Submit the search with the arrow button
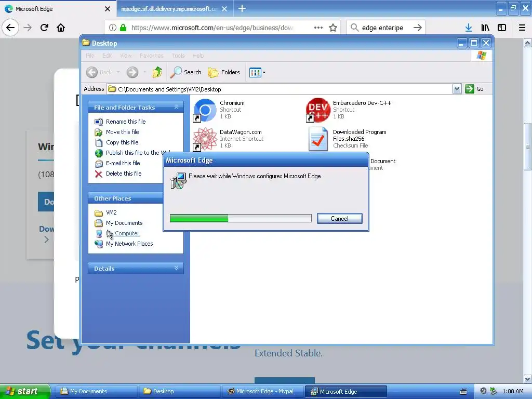Screen dimensions: 532x399 (x=418, y=28)
